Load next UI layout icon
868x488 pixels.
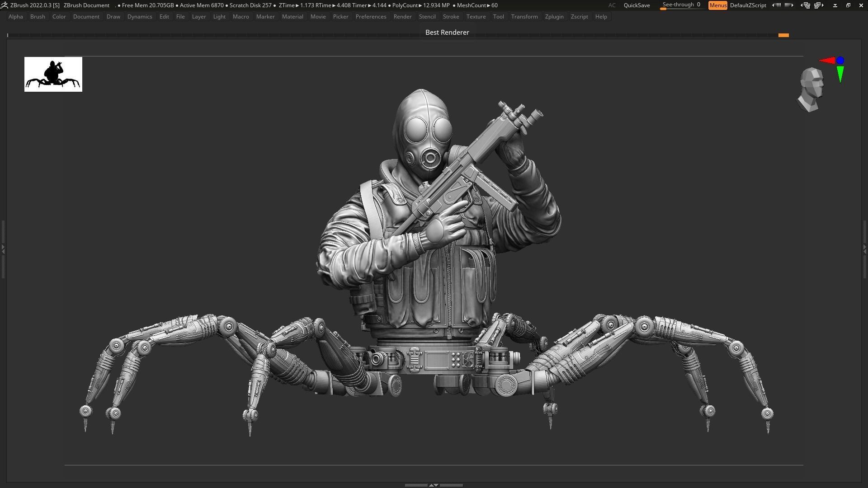[819, 5]
